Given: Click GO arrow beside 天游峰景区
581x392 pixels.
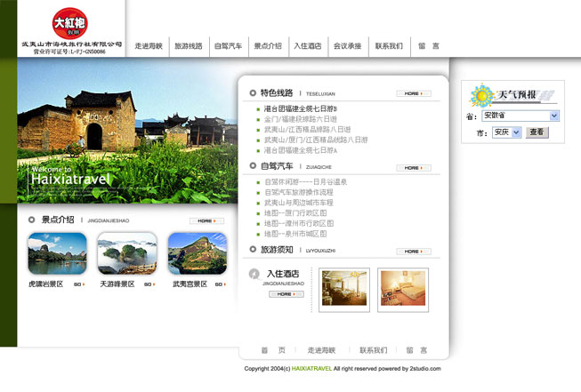Looking at the screenshot, I should 150,284.
